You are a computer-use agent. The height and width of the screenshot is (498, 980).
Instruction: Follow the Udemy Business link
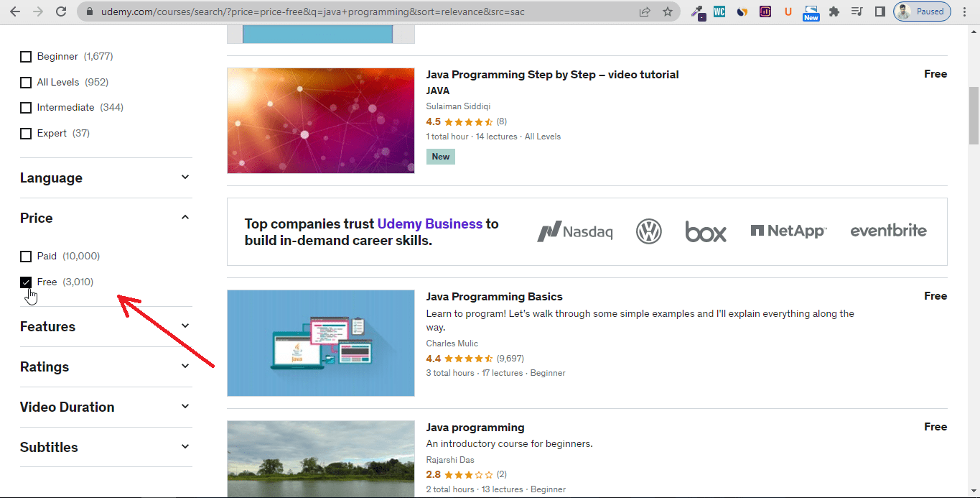[430, 223]
